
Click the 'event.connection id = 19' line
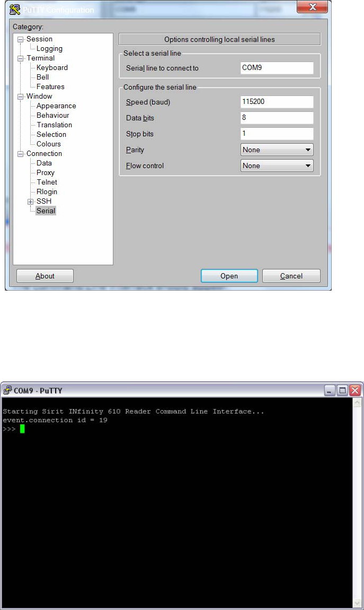click(x=55, y=420)
